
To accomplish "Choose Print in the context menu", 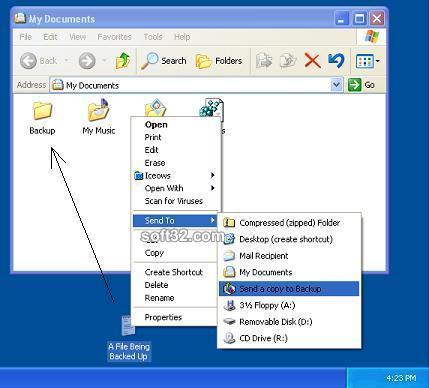I will pos(175,137).
